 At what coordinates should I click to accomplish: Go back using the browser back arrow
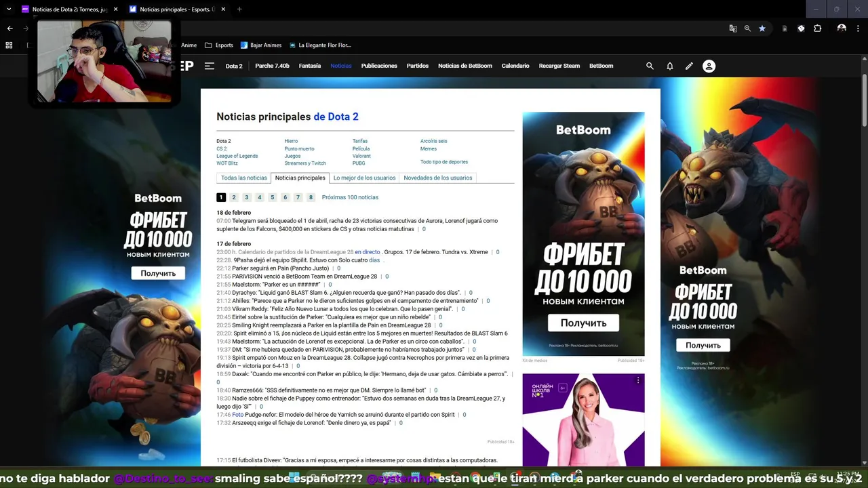(x=9, y=28)
